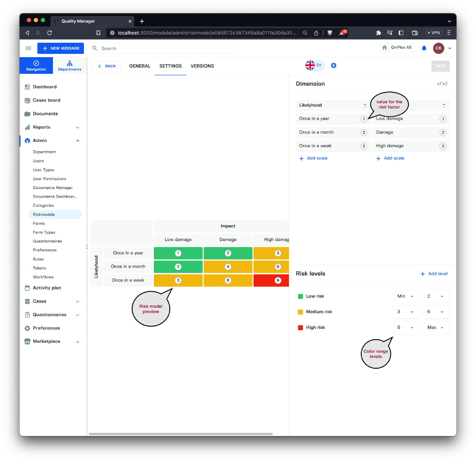476x462 pixels.
Task: Switch to the Departments panel
Action: 70,66
